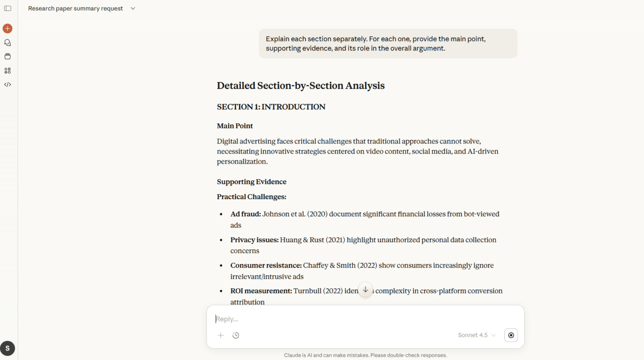Focus the Reply text input field
The width and height of the screenshot is (644, 360).
(x=359, y=319)
